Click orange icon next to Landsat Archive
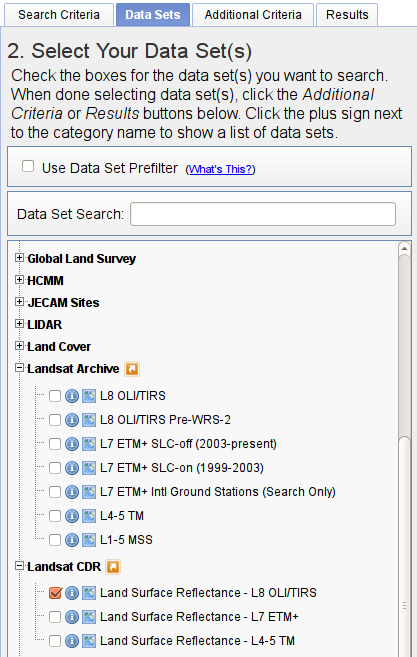 132,369
